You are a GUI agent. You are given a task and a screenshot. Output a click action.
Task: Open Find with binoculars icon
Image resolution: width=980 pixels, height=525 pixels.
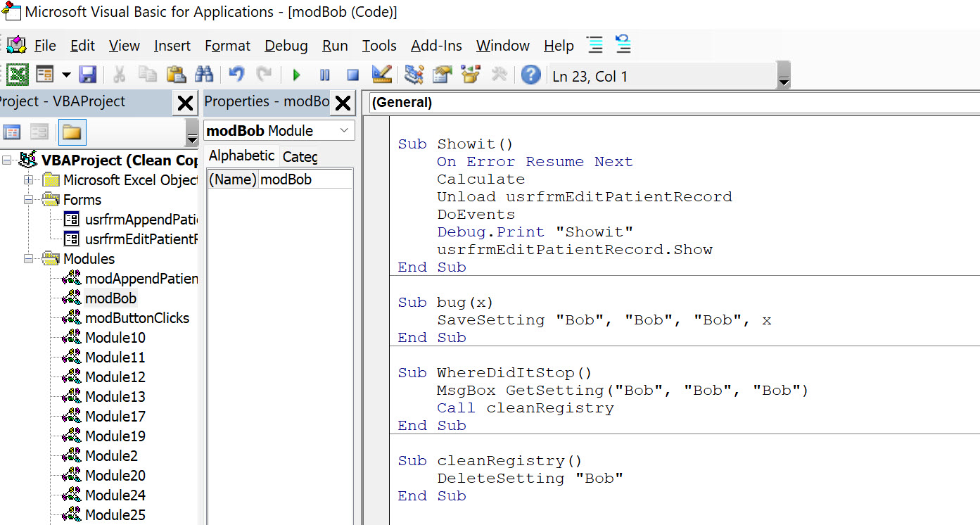point(204,75)
